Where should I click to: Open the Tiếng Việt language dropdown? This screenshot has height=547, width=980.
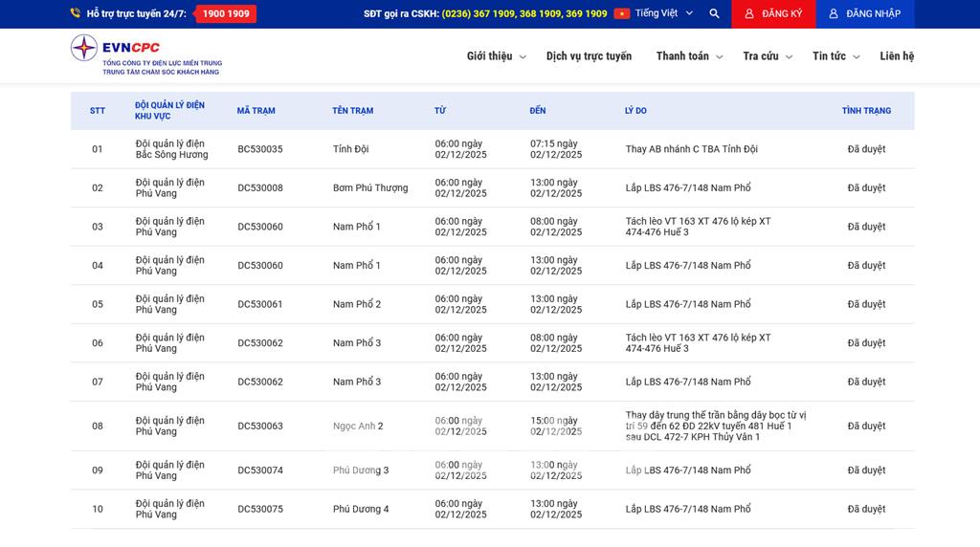(x=662, y=14)
